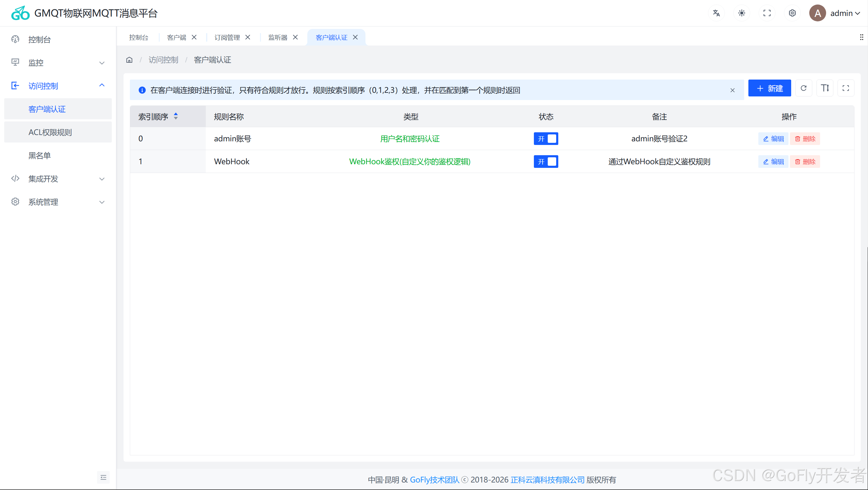The height and width of the screenshot is (490, 868).
Task: Switch to the 控制台 tab
Action: pos(139,37)
